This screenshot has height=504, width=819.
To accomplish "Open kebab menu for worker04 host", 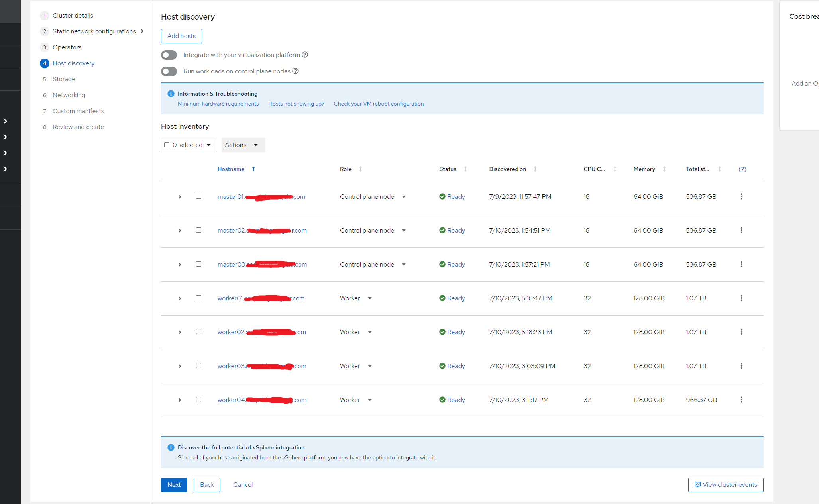I will click(741, 400).
